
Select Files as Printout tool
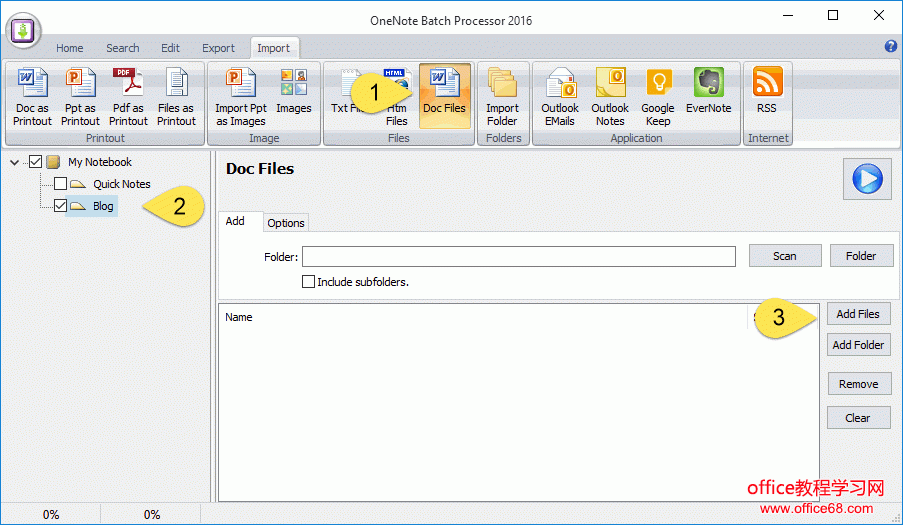pos(176,96)
